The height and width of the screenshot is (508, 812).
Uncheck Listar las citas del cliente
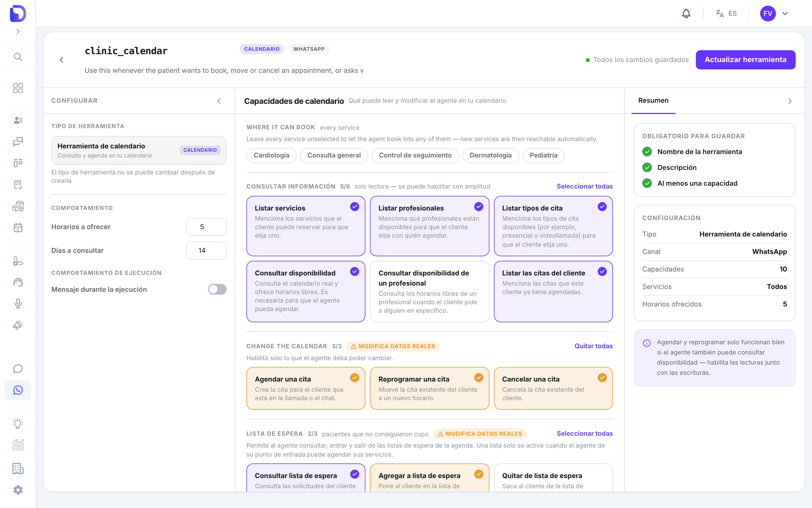pyautogui.click(x=553, y=291)
